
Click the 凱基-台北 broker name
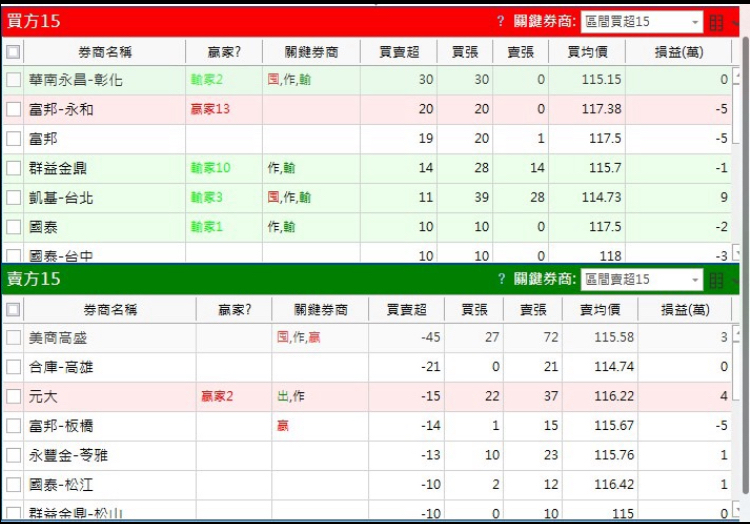point(61,197)
